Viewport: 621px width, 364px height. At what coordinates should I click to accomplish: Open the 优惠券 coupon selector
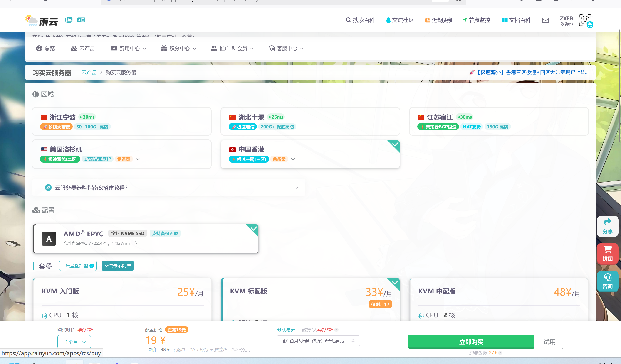318,341
